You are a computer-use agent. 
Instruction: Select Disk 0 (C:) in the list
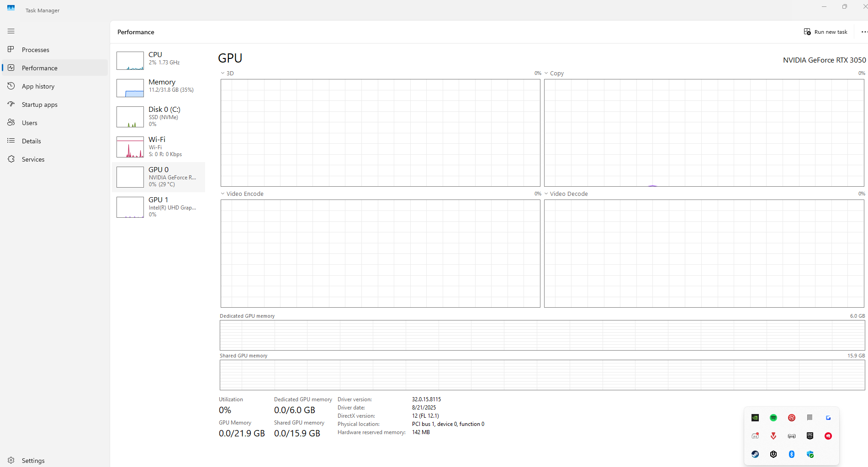(x=159, y=116)
